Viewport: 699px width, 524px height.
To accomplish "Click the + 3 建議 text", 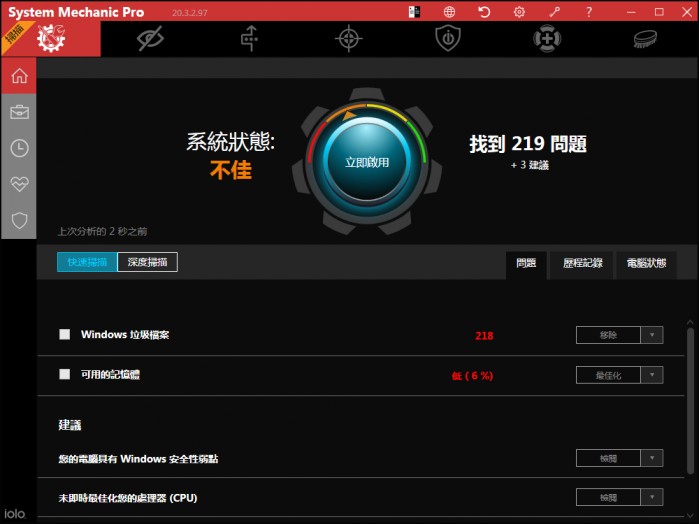I will 530,165.
